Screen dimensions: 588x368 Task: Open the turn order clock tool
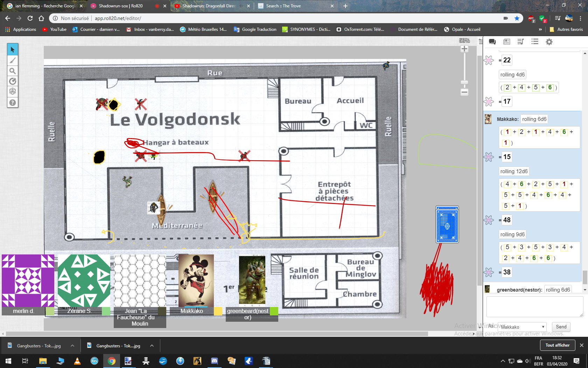13,81
